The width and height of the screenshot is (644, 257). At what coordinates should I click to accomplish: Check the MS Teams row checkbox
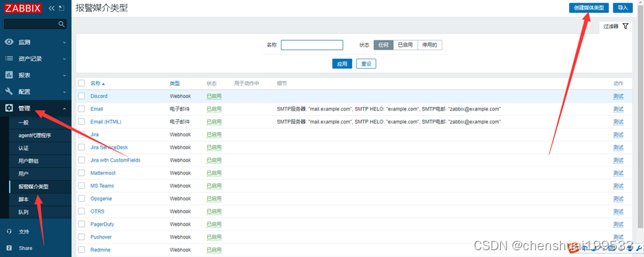(81, 185)
